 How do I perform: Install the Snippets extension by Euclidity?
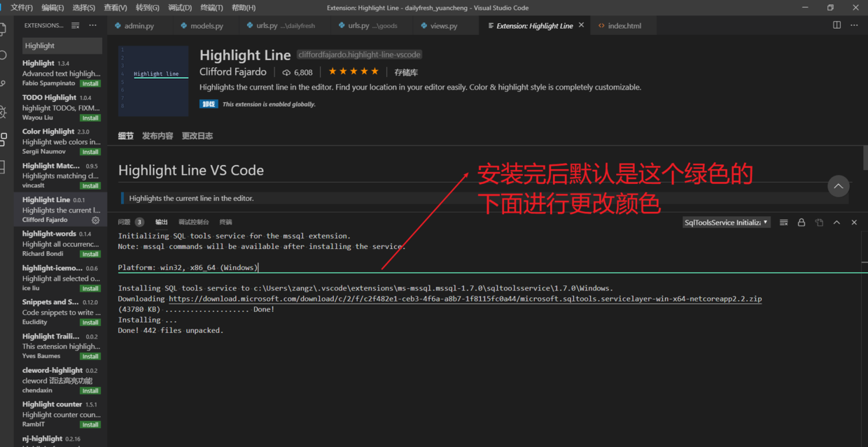pyautogui.click(x=90, y=322)
